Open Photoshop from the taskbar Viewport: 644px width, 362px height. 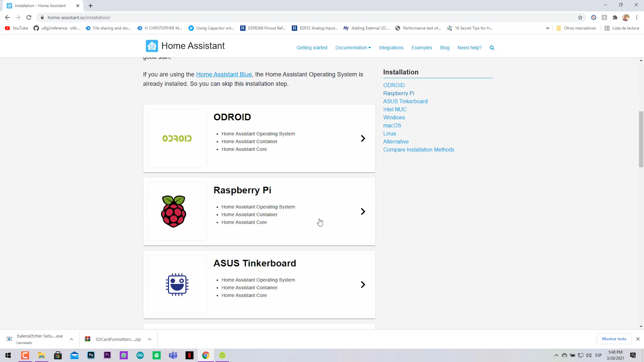tap(91, 355)
